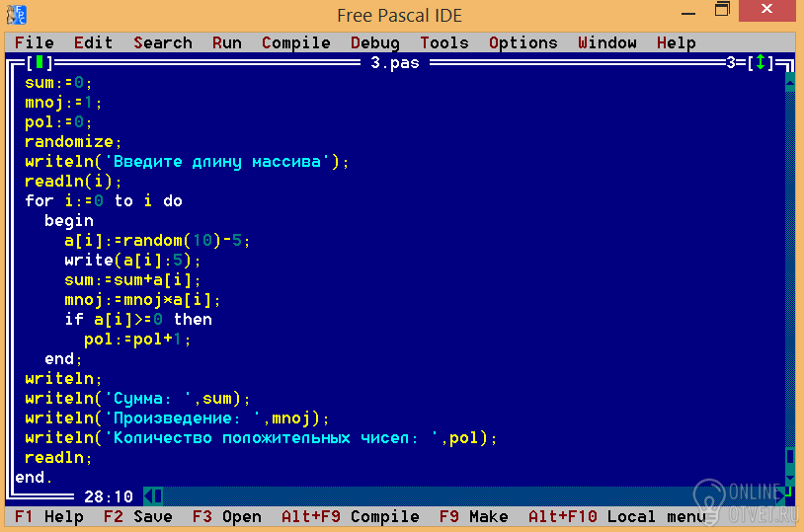This screenshot has height=532, width=804.
Task: Click Alt+F10 Local menu in status bar
Action: coord(617,516)
